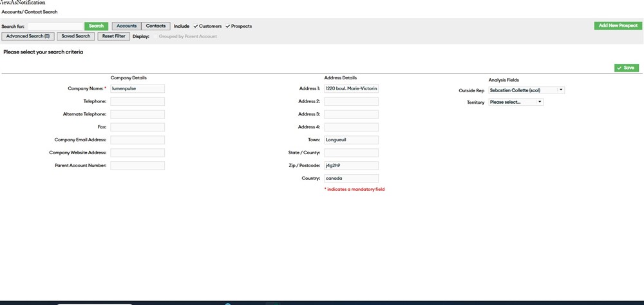The height and width of the screenshot is (305, 644).
Task: Click the Reset Filter button
Action: pos(114,37)
